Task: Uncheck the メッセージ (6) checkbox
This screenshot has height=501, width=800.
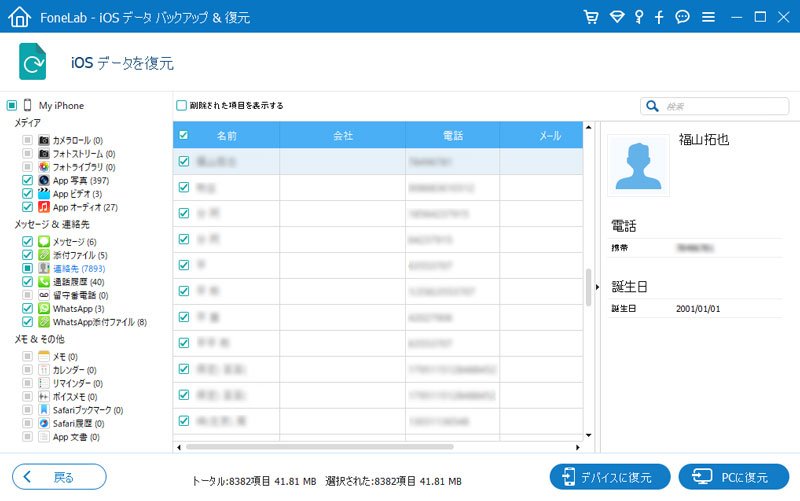Action: point(28,241)
